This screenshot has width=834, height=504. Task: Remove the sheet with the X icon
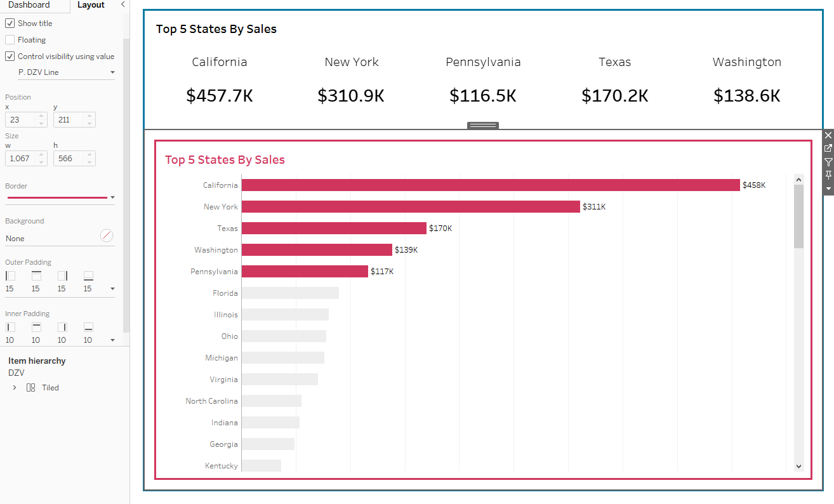point(828,135)
